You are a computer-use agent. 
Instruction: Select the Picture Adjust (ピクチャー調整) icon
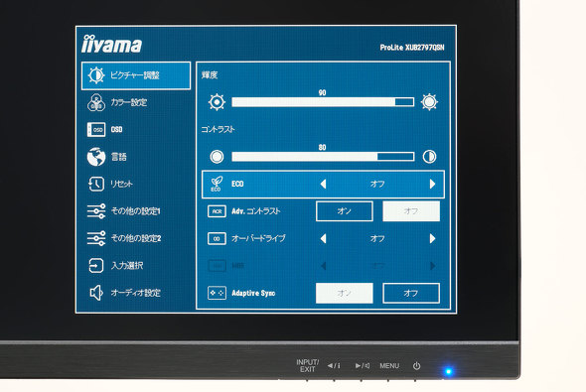coord(96,75)
